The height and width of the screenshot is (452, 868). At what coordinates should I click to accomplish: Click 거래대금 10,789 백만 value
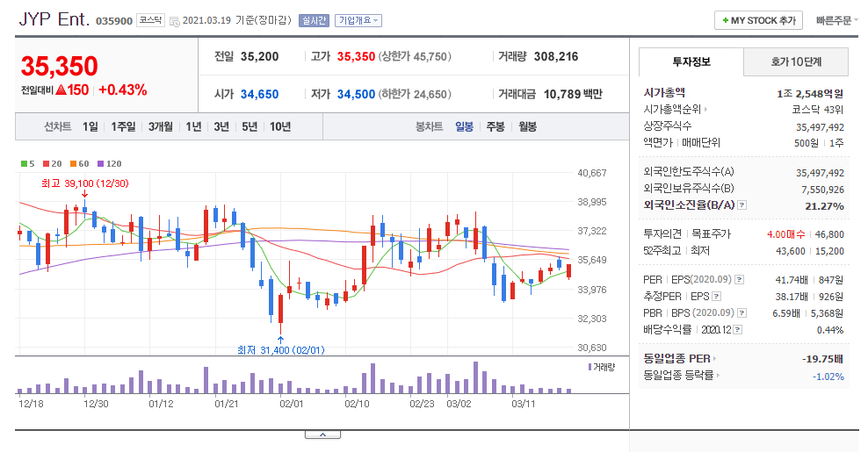(573, 94)
